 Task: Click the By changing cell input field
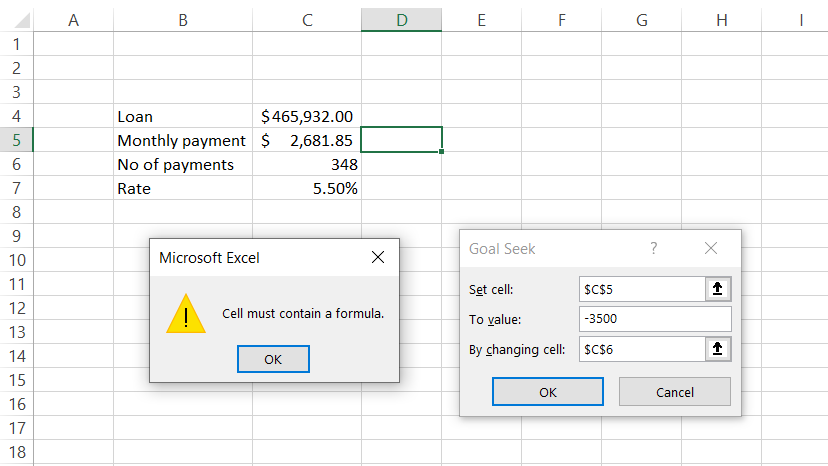642,349
